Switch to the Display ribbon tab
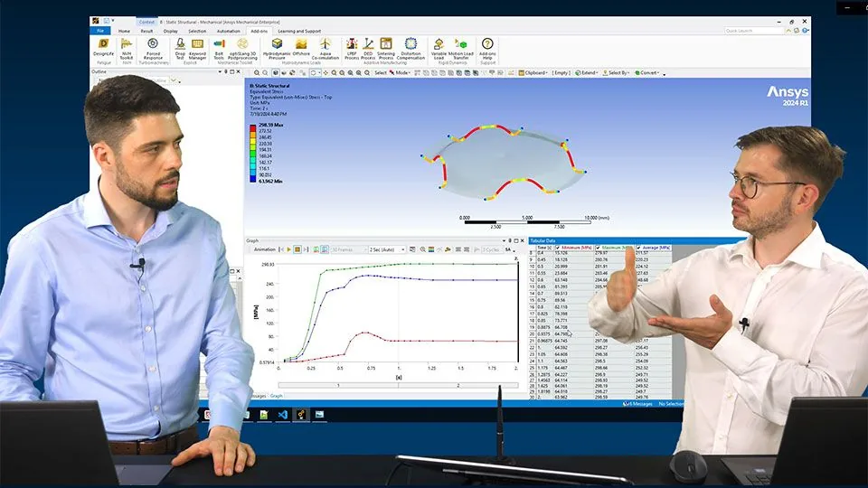Viewport: 868px width, 488px height. pos(171,31)
